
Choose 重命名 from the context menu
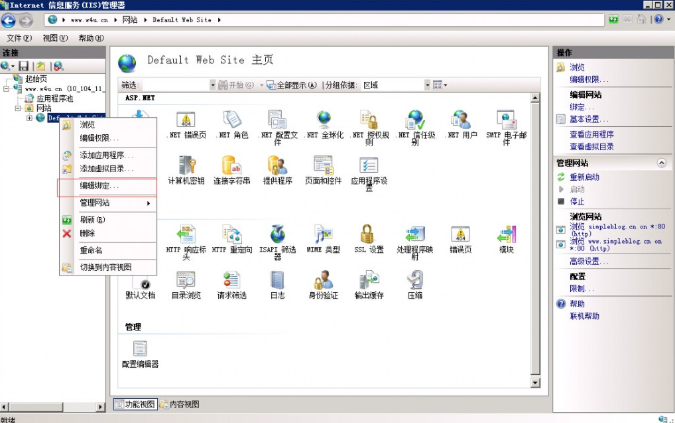[107, 250]
